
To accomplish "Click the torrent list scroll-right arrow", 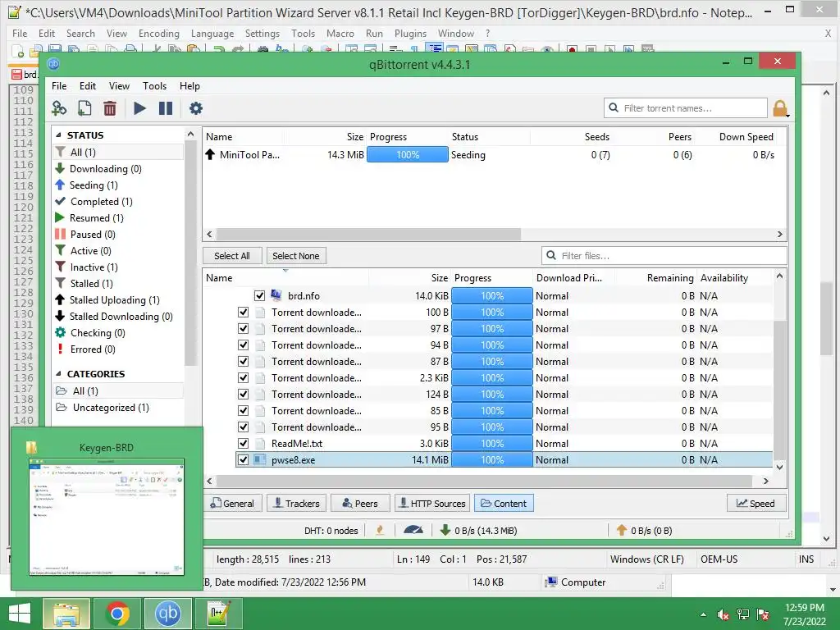I will [779, 234].
